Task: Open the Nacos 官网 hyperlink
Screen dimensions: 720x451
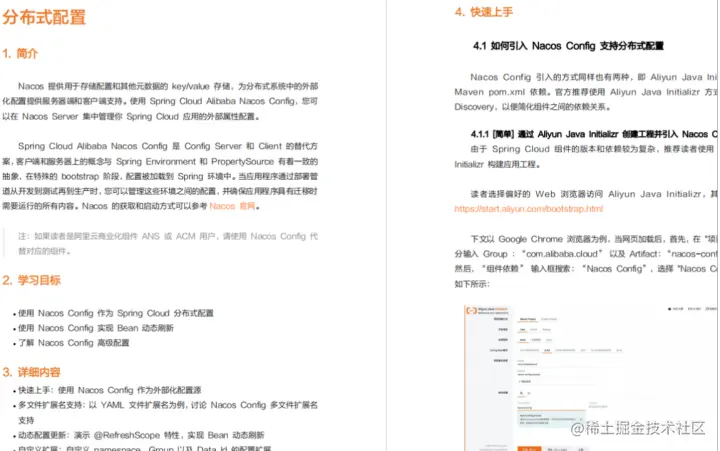Action: (x=232, y=206)
